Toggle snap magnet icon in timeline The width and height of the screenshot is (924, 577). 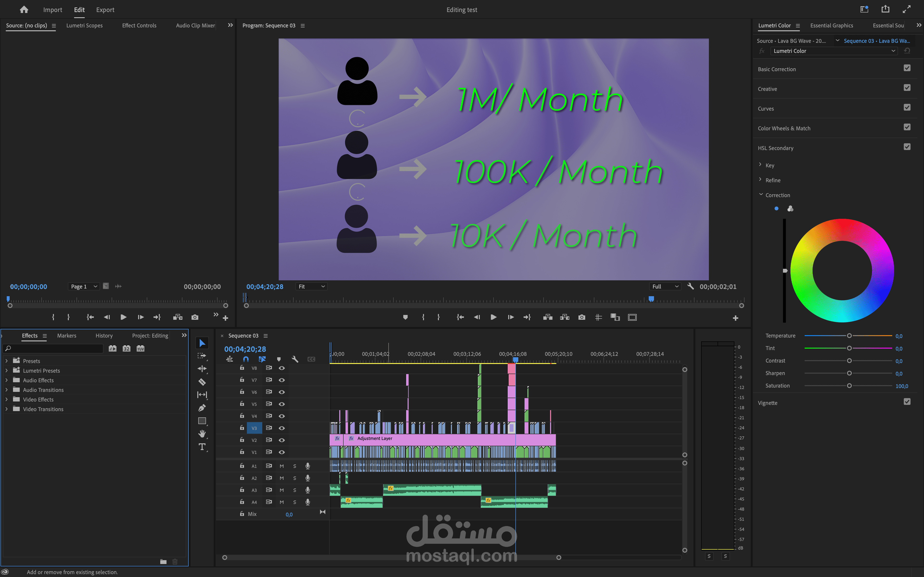click(x=246, y=359)
